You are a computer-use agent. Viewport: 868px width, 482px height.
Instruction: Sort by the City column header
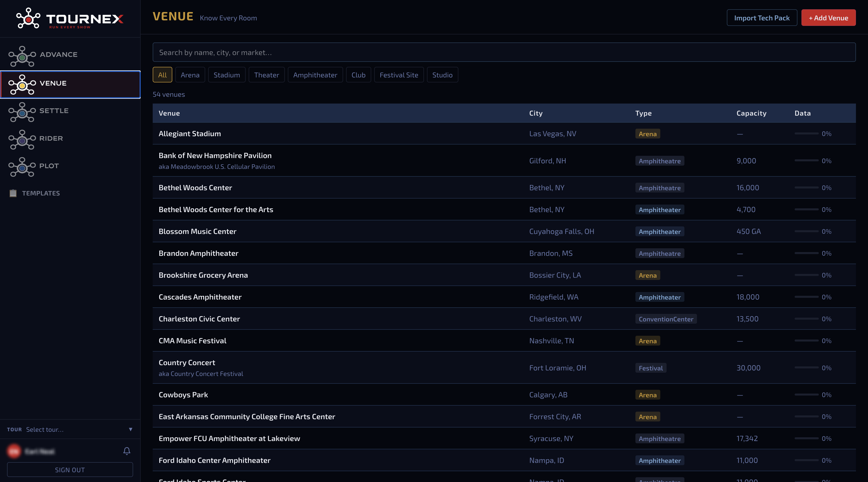coord(536,113)
